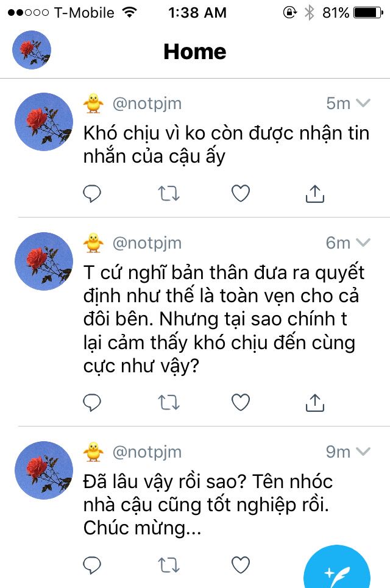The height and width of the screenshot is (588, 390).
Task: Reply to the 9m tweet Chúc mừng
Action: click(92, 565)
